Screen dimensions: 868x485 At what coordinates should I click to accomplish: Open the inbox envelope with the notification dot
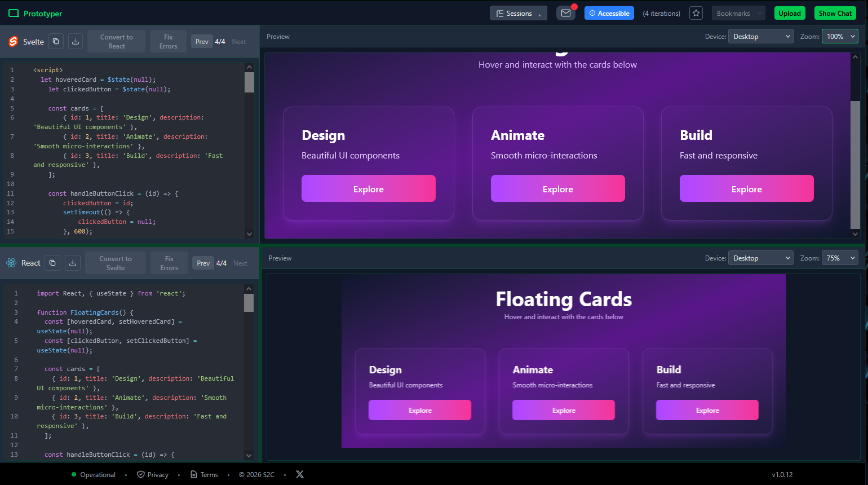coord(566,12)
